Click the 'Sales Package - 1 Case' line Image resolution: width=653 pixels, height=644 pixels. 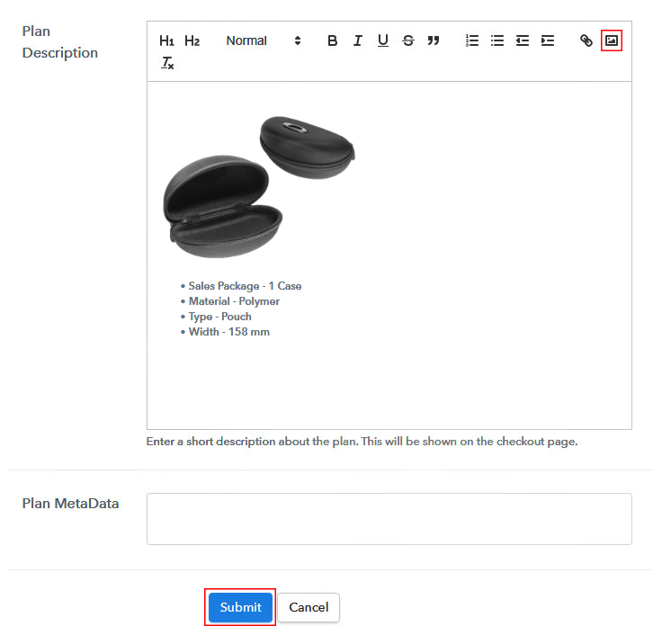[245, 286]
